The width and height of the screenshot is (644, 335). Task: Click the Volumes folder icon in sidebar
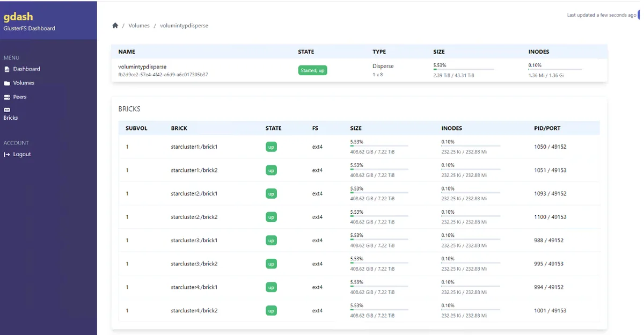(7, 83)
